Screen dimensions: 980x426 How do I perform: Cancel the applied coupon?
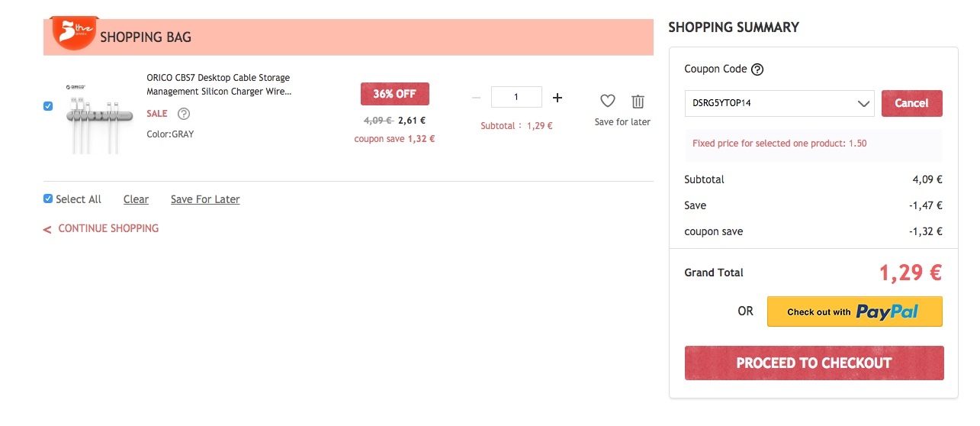tap(912, 103)
